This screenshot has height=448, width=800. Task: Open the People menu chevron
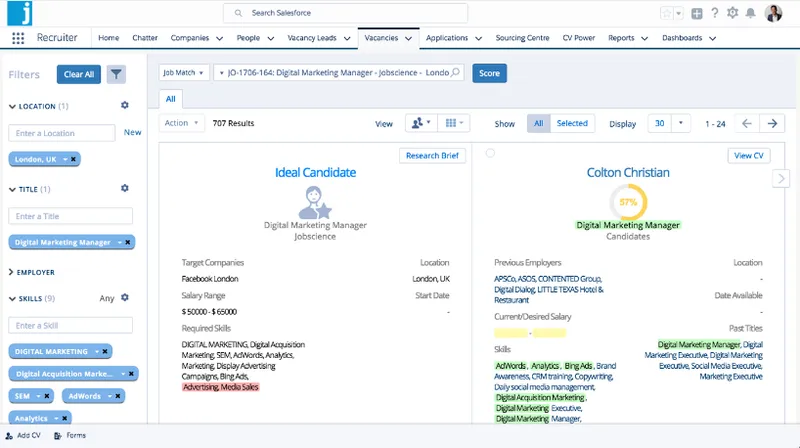pyautogui.click(x=270, y=38)
